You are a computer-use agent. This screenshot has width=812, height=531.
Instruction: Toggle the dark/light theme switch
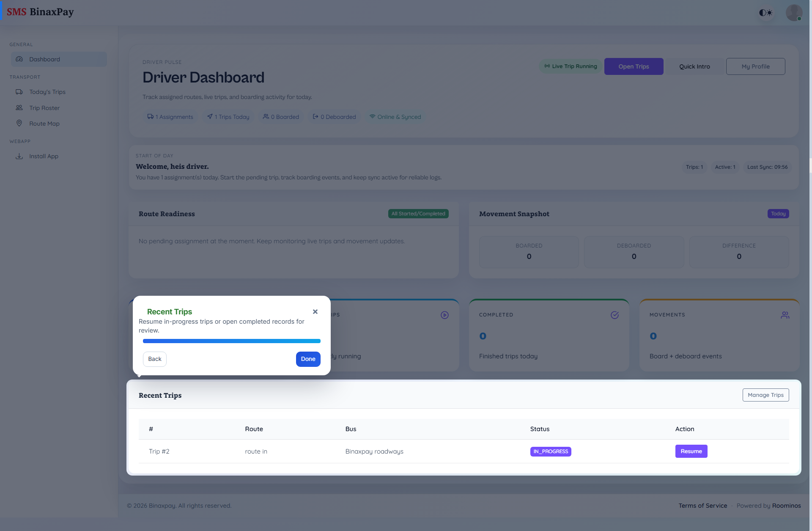pyautogui.click(x=765, y=13)
